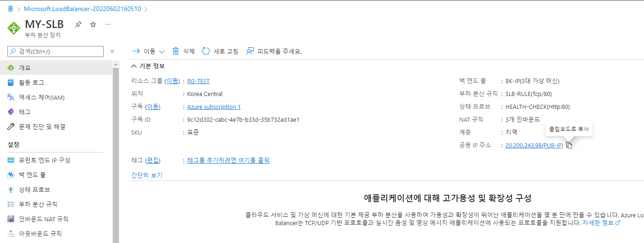Viewport: 644px width, 243px height.
Task: Open 프런트 엔드 IP 구성 menu item
Action: click(56, 160)
